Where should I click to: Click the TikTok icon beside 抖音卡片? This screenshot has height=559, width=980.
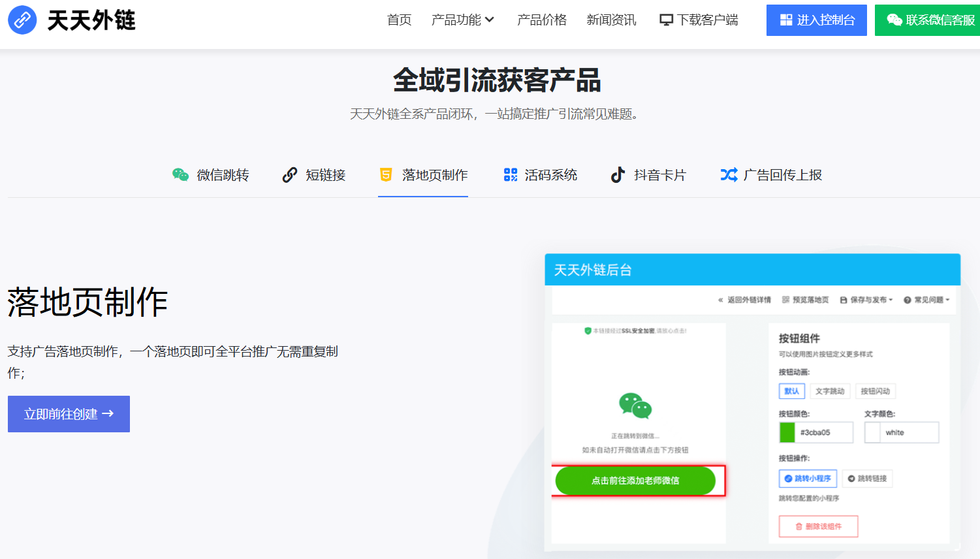point(618,175)
